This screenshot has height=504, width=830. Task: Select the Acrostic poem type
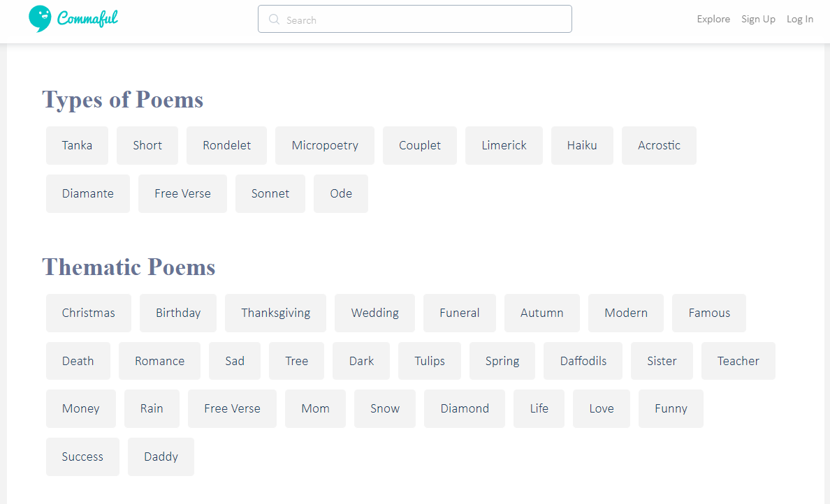point(659,145)
